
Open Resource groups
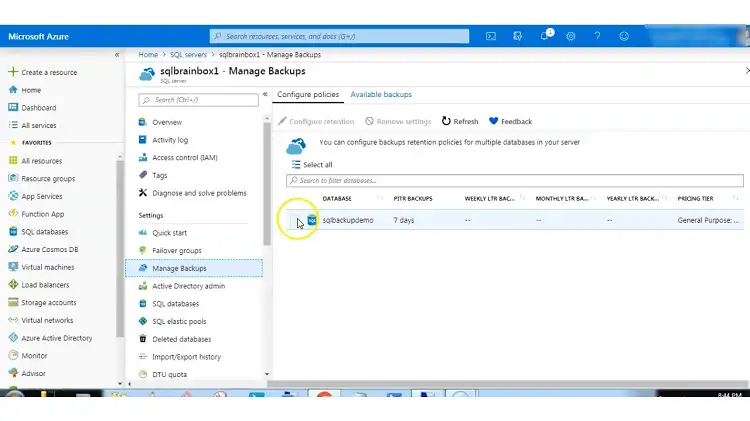(42, 178)
